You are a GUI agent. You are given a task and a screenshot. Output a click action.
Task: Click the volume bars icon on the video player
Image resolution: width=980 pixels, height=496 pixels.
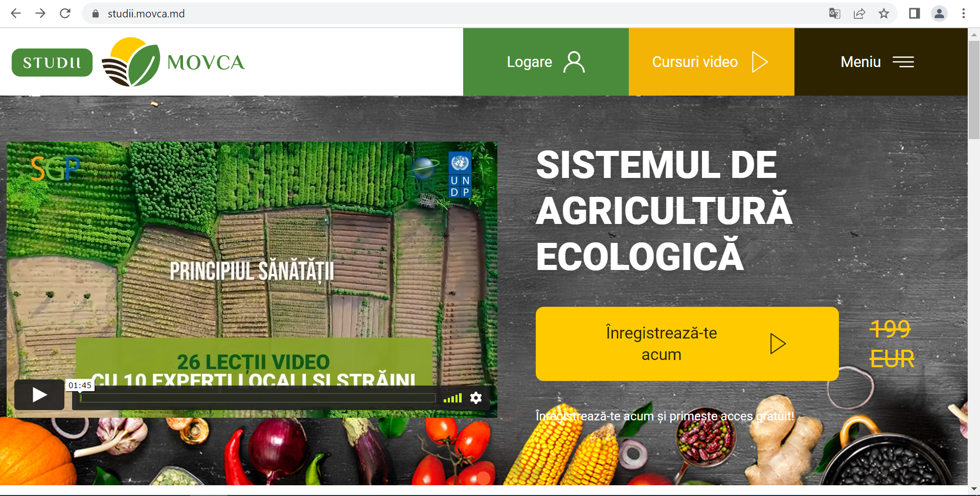[452, 398]
